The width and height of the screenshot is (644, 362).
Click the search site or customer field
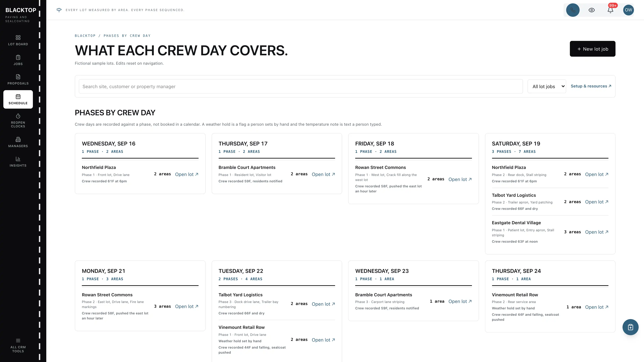[x=301, y=86]
